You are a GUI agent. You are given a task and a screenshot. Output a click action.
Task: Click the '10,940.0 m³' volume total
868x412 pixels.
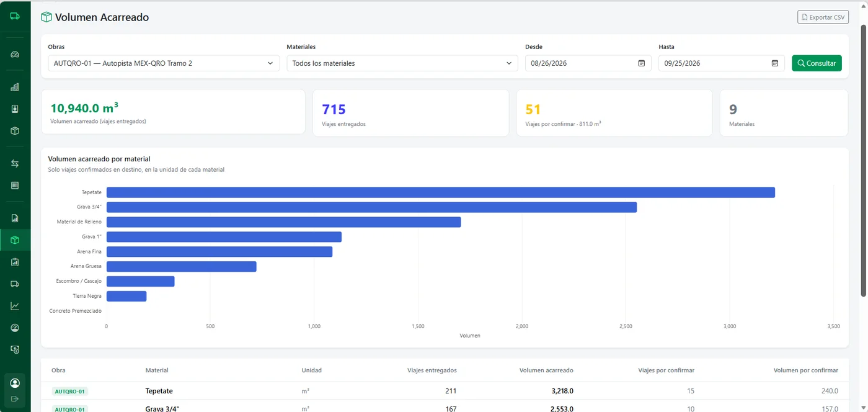(84, 109)
